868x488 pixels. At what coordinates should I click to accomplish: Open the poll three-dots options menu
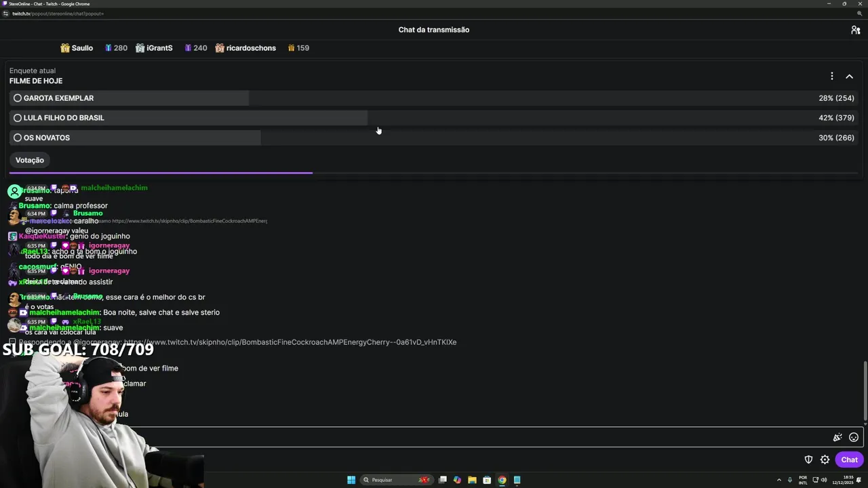pyautogui.click(x=831, y=76)
